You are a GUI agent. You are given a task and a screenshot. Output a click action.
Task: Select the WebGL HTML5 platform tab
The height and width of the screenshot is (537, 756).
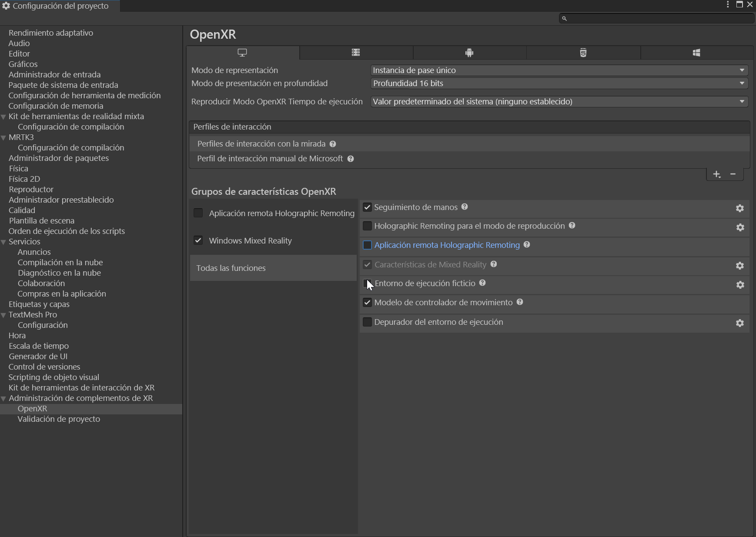[x=583, y=53]
